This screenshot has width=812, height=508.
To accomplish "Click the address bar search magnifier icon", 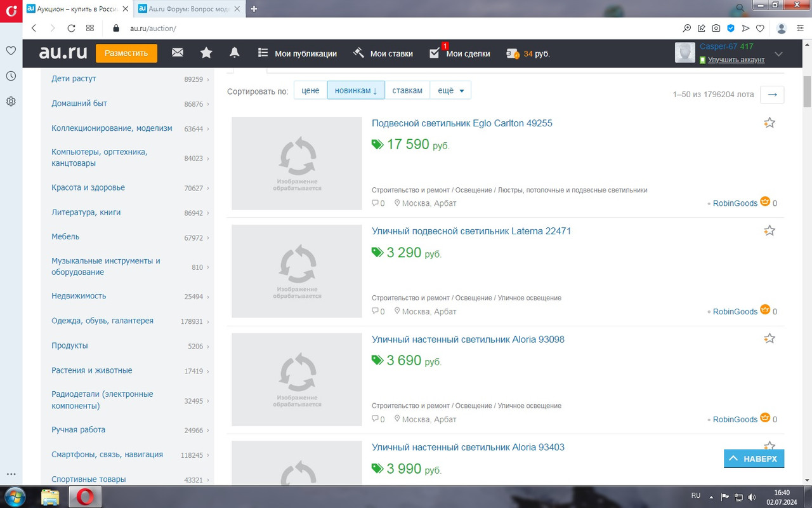I will coord(687,28).
